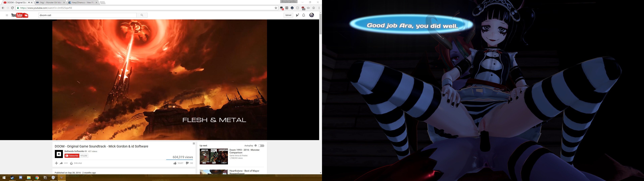Open Chrome's three-dot menu
This screenshot has width=644, height=181.
319,8
